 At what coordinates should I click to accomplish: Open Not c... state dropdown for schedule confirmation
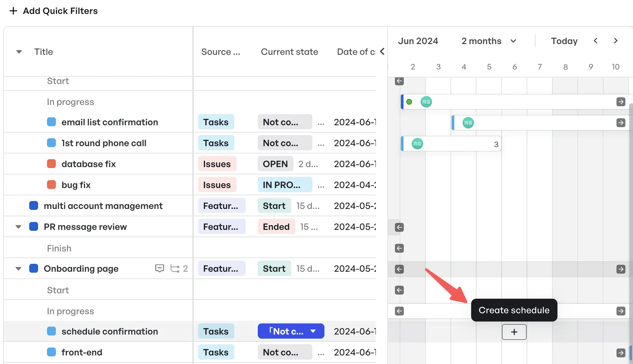(291, 331)
